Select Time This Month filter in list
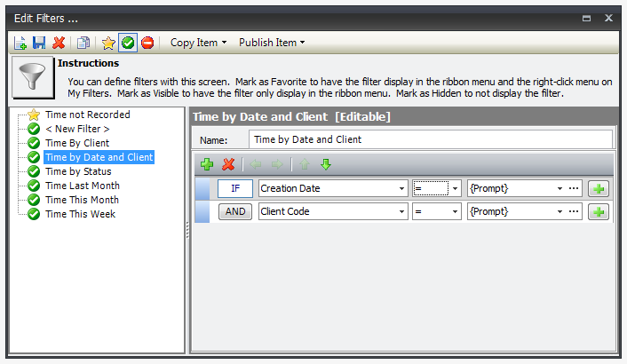Viewport: 627px width, 364px height. (82, 200)
